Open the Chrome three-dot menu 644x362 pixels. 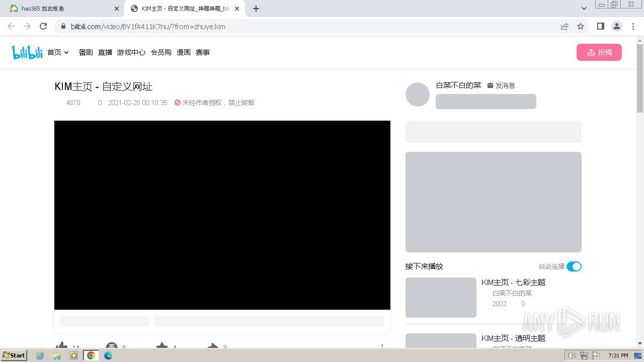tap(633, 26)
